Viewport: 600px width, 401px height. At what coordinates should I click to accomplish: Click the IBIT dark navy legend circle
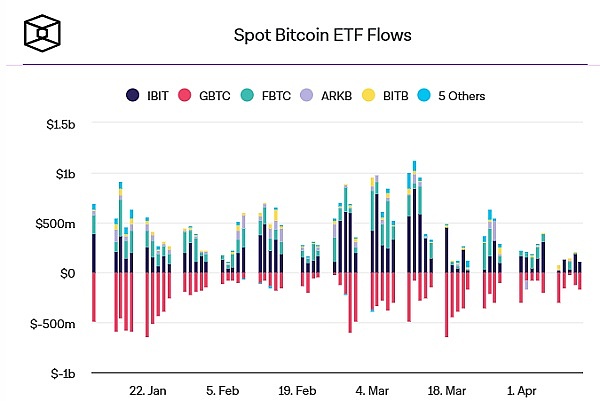(133, 96)
